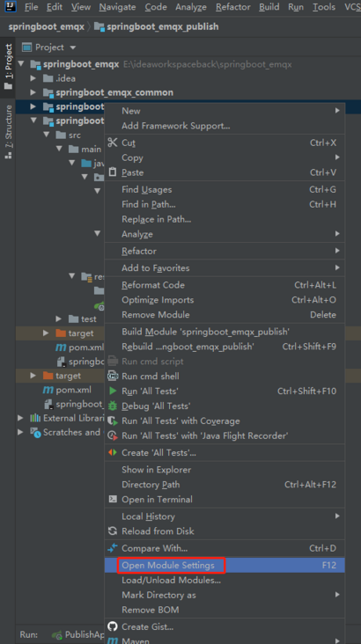Image resolution: width=361 pixels, height=644 pixels.
Task: Click the Paste clipboard icon
Action: [x=112, y=172]
